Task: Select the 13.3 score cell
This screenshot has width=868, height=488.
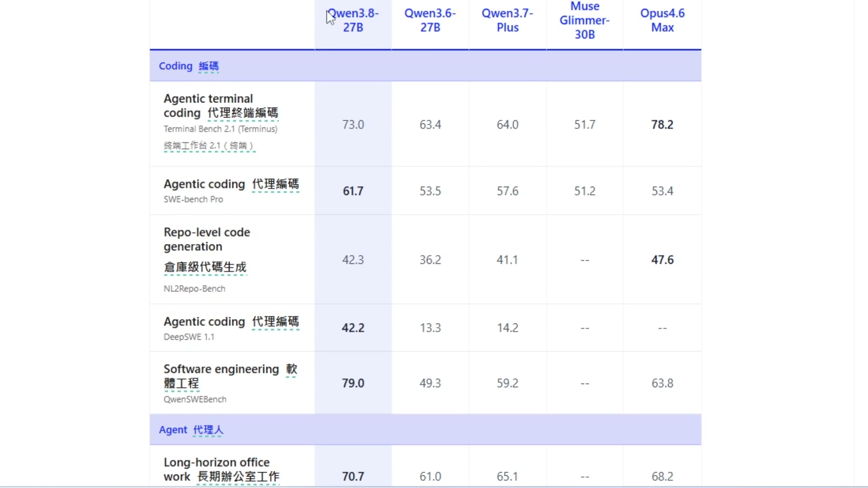Action: pos(430,328)
